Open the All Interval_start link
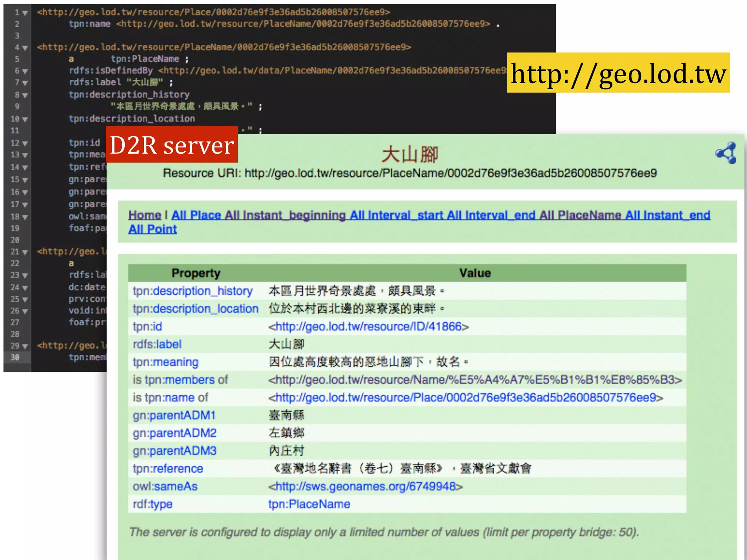 (x=396, y=215)
